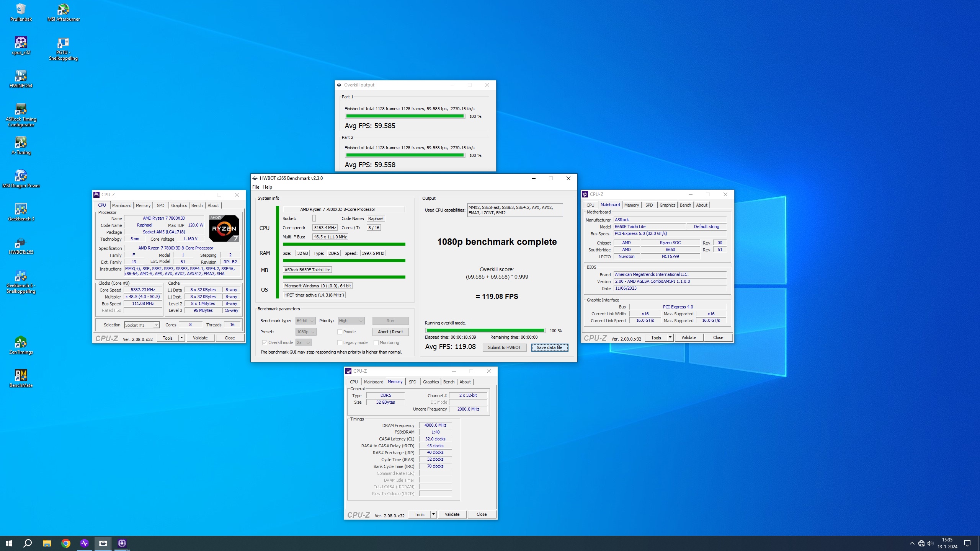Click Close button in left CPU-Z
980x551 pixels.
click(230, 338)
